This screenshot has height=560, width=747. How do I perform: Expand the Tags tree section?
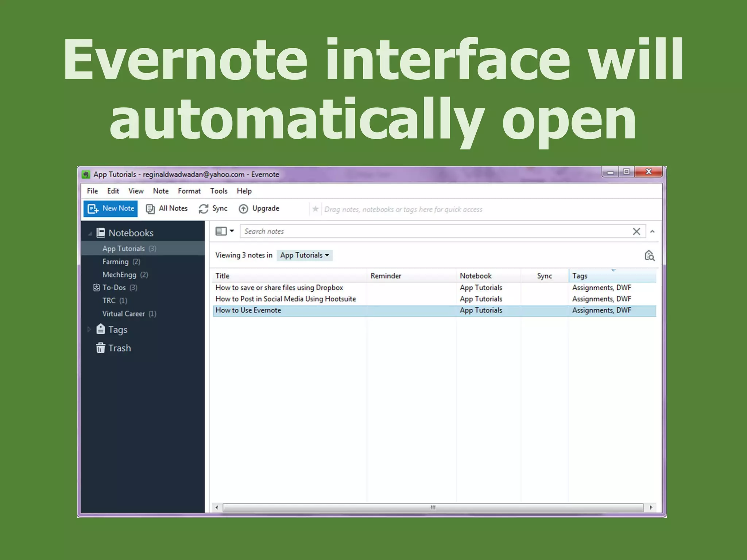pyautogui.click(x=89, y=330)
